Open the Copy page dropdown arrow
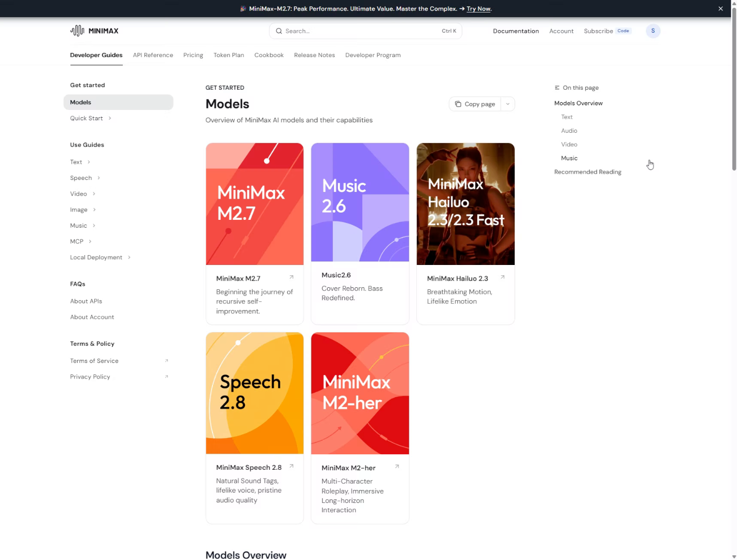Image resolution: width=737 pixels, height=560 pixels. click(x=508, y=104)
